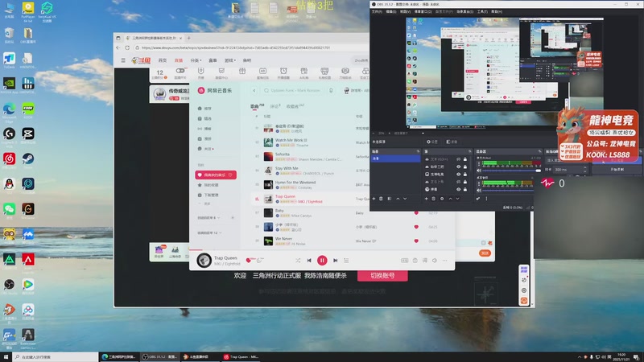The image size is (644, 362).
Task: Toggle the switch in Douyu streamer toolbar
Action: (180, 71)
